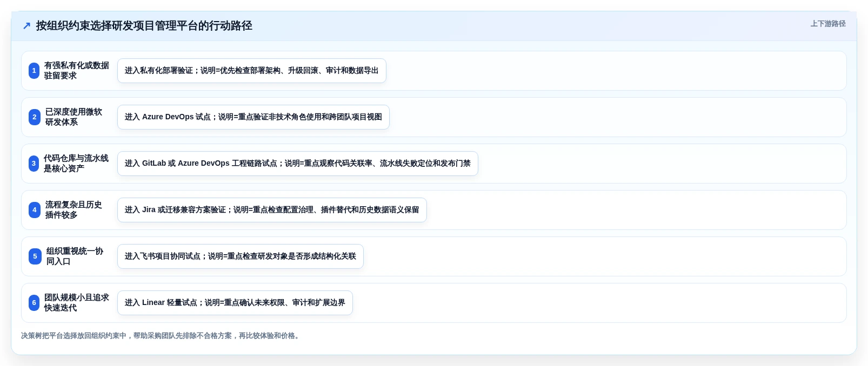868x366 pixels.
Task: Open the 进入 Jira 或迁移兼容方案验证 box
Action: [x=272, y=210]
